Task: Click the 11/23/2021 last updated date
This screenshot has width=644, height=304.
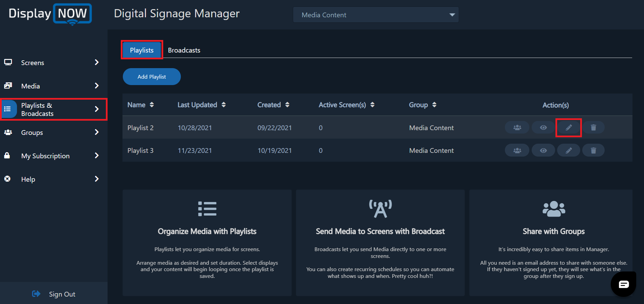Action: [x=195, y=150]
